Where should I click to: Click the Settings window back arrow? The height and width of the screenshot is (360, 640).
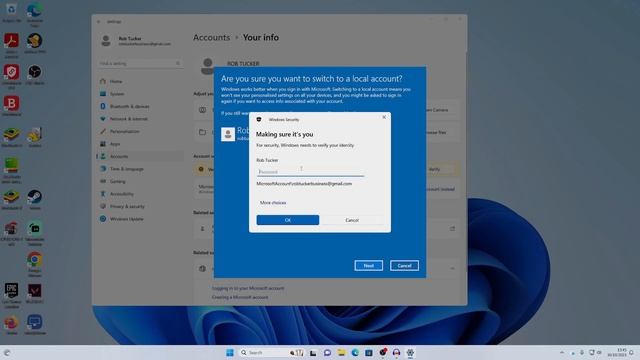point(99,22)
